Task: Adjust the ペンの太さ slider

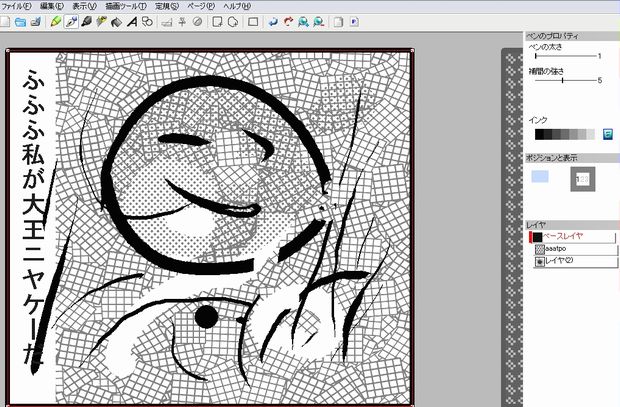Action: pos(565,56)
